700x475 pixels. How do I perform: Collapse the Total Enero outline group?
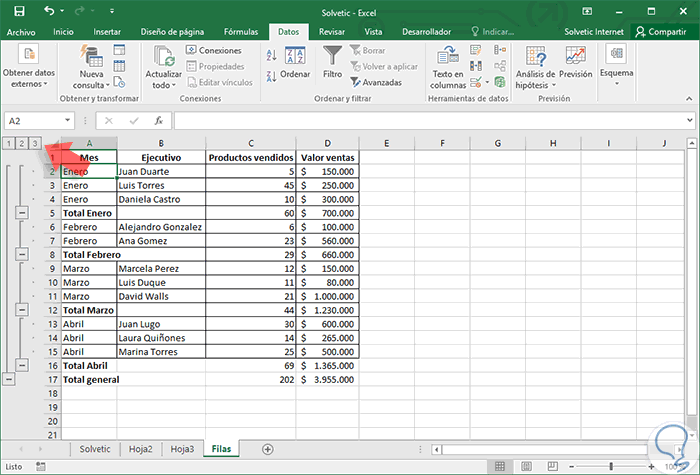click(22, 213)
